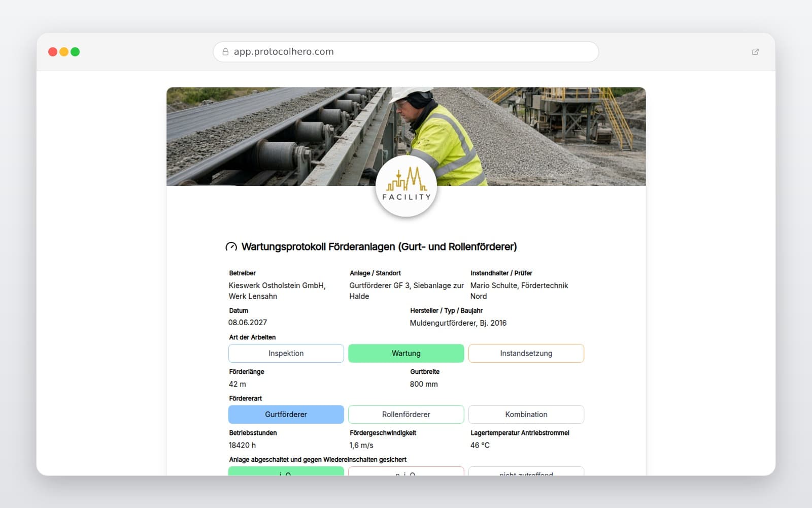Click the padlock icon in the address bar
Screen dimensions: 812x508
coord(225,52)
